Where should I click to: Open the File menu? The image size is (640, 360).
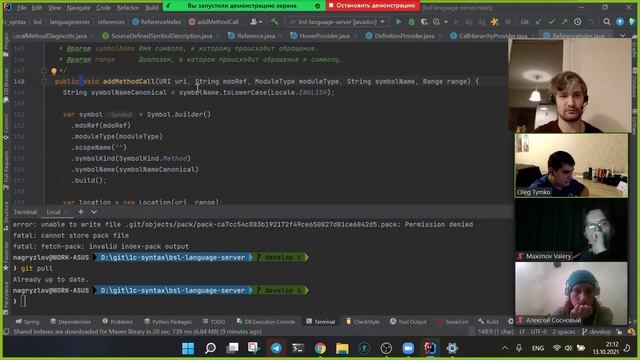22,8
